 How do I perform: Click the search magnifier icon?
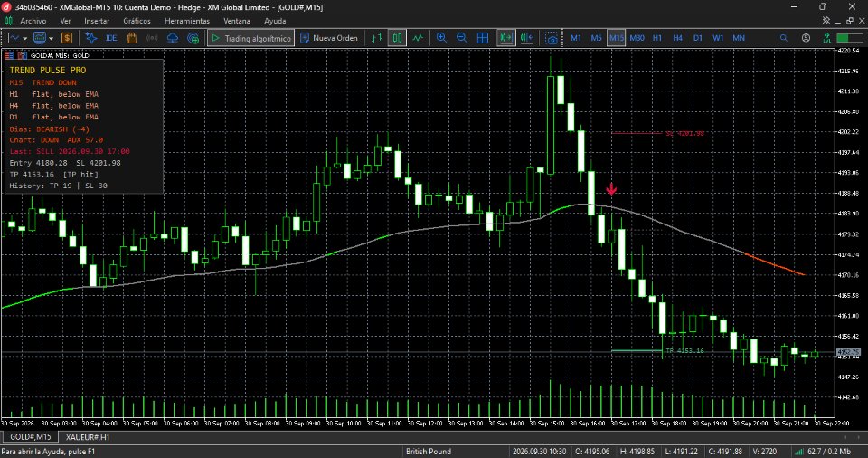click(x=783, y=38)
